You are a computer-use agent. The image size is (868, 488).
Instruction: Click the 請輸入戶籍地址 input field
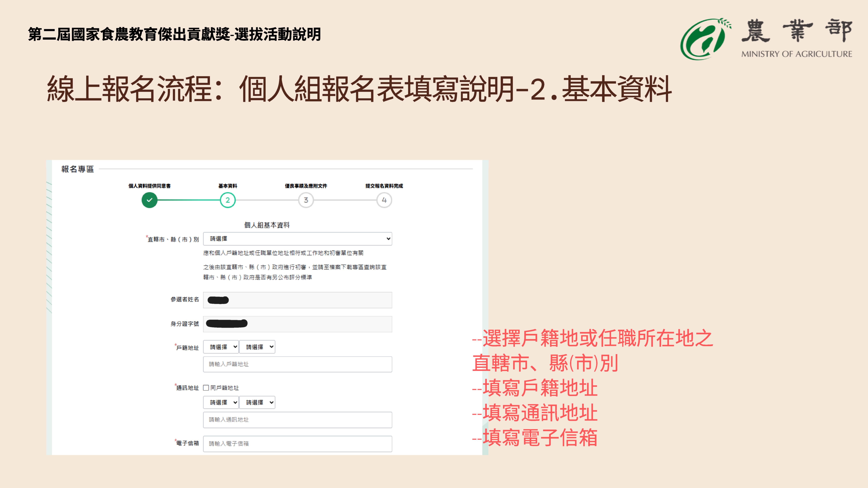click(298, 364)
